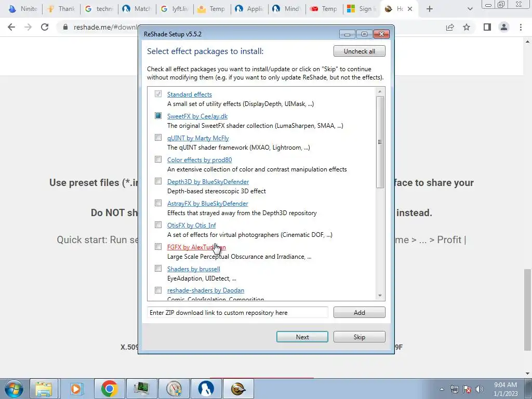Click package list scrollbar up arrow
Screen dimensions: 532x399
tap(380, 91)
